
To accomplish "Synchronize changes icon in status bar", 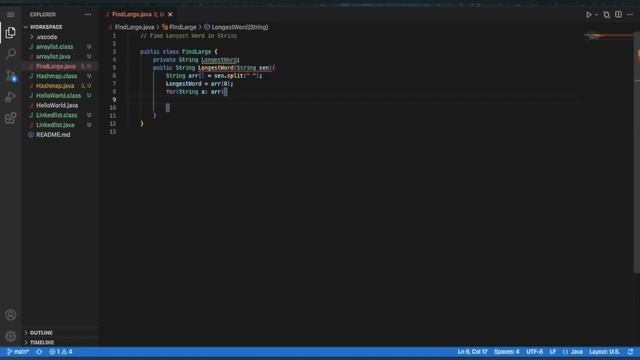I will click(x=39, y=351).
